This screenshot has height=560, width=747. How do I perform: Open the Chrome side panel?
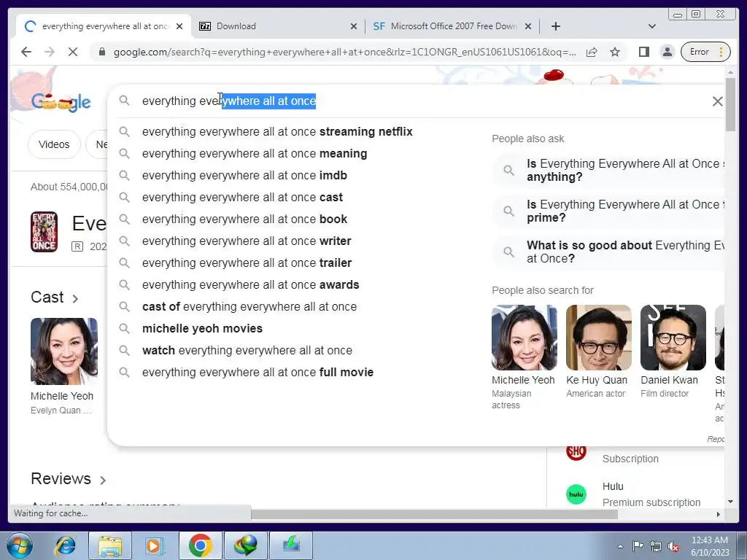pos(643,52)
